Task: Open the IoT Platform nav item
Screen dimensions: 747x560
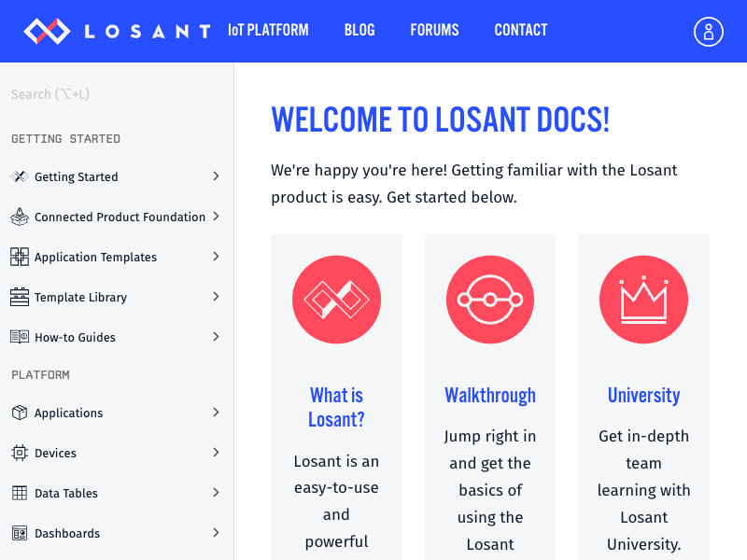Action: 268,31
